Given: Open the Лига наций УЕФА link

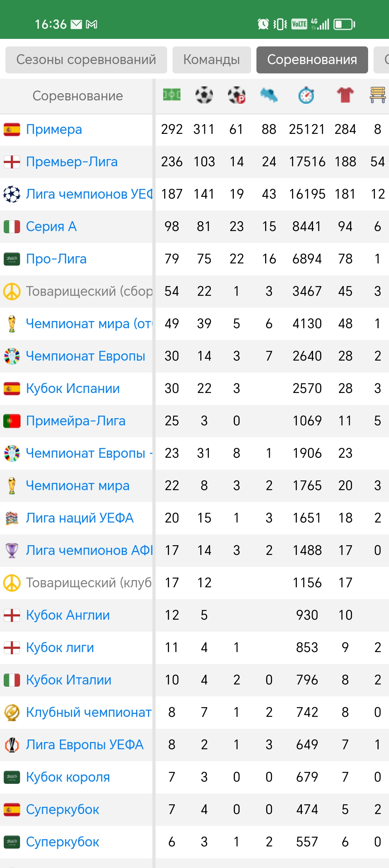Looking at the screenshot, I should [80, 518].
